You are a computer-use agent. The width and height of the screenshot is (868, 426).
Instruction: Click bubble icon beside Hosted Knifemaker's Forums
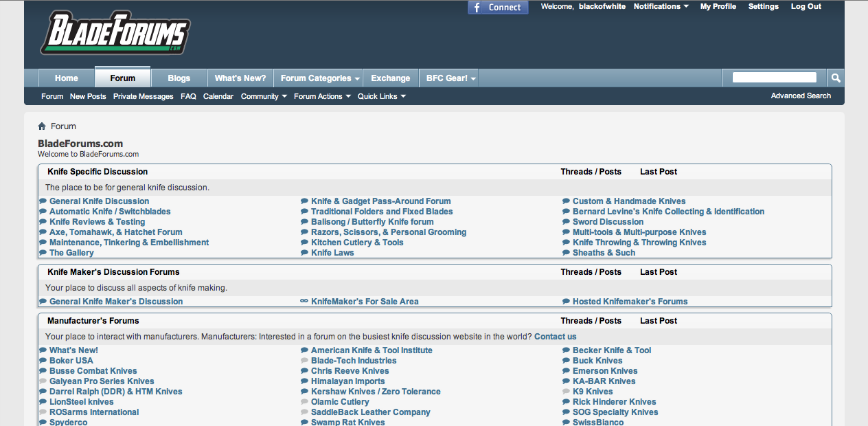click(567, 302)
